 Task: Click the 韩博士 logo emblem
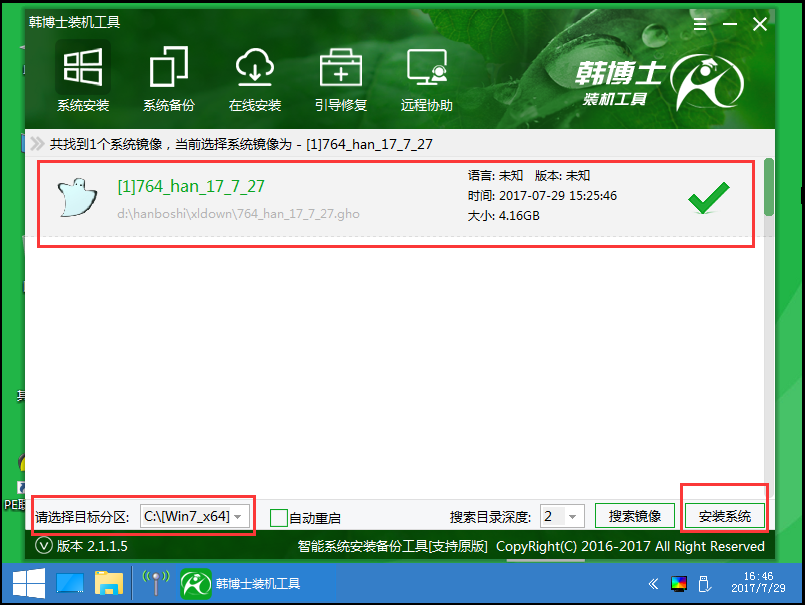(x=707, y=82)
